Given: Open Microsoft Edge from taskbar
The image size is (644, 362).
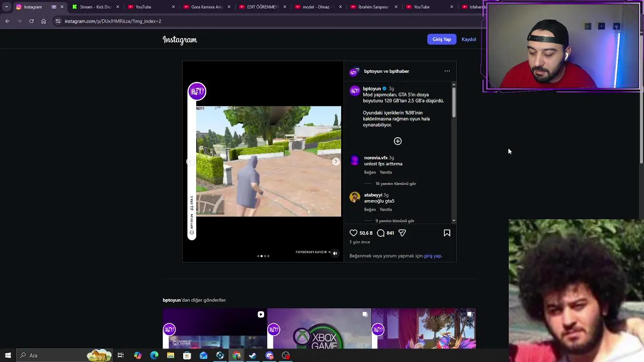Looking at the screenshot, I should pyautogui.click(x=154, y=355).
